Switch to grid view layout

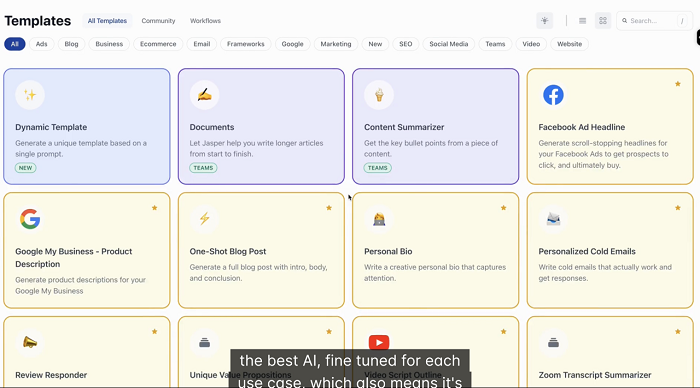(x=603, y=21)
